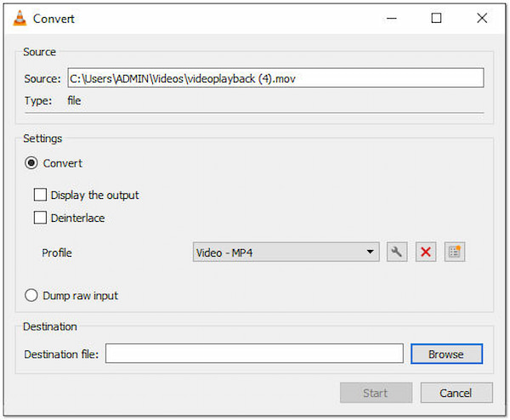Focus the Destination file input field

(x=254, y=354)
